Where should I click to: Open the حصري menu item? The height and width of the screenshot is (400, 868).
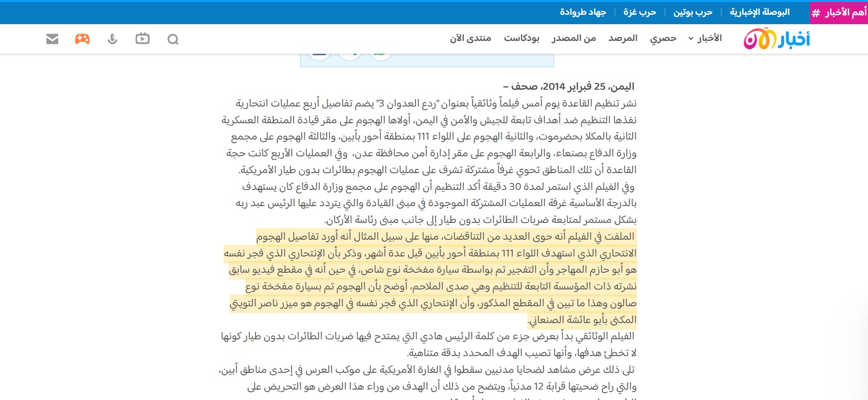tap(663, 38)
